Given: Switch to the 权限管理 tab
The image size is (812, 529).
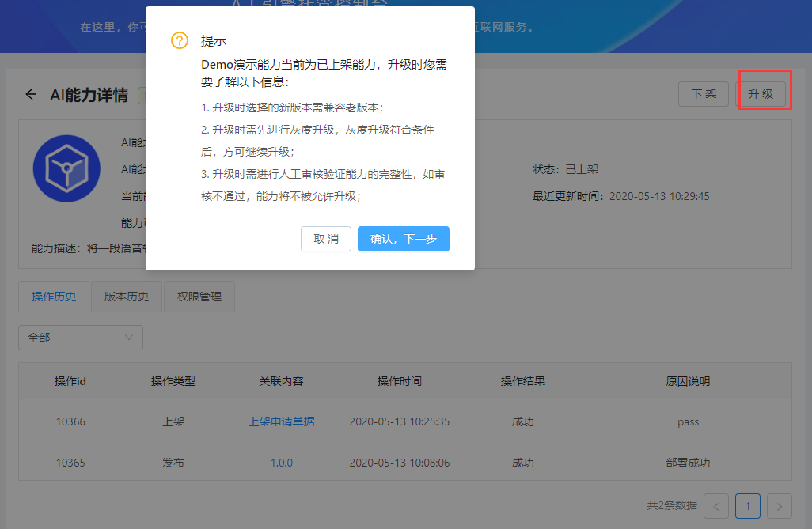Looking at the screenshot, I should 199,297.
